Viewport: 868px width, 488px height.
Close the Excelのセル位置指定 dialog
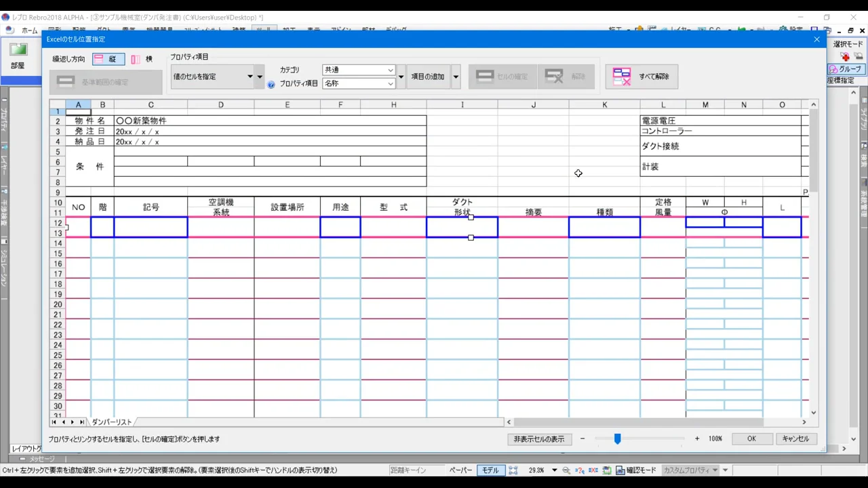pyautogui.click(x=816, y=39)
